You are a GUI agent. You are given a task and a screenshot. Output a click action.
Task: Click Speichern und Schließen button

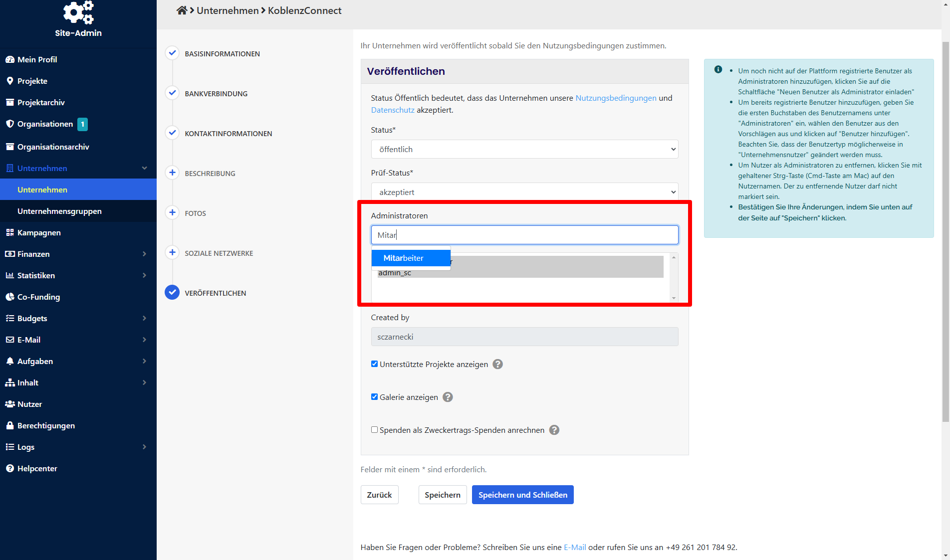pos(522,495)
